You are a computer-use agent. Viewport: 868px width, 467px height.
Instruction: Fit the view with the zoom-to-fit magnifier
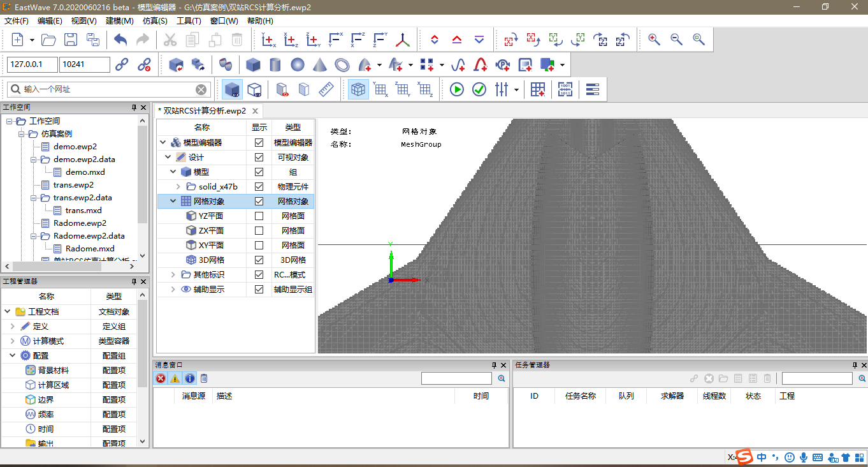tap(698, 40)
